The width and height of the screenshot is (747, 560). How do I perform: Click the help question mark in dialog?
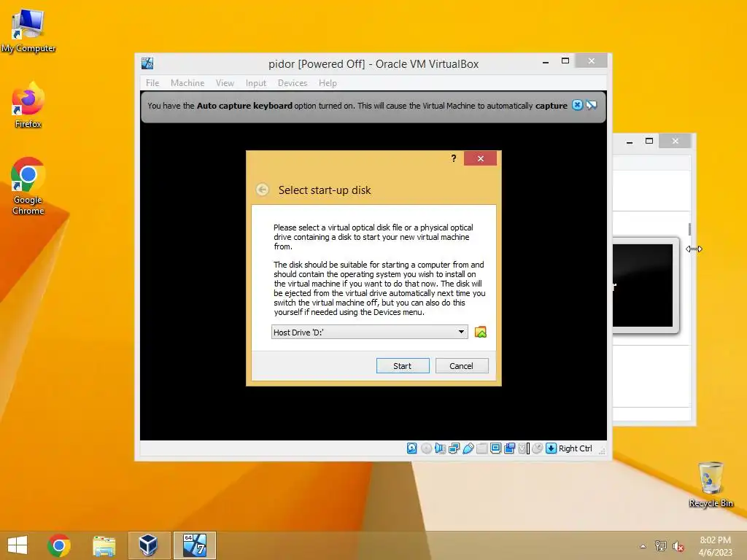pyautogui.click(x=454, y=158)
